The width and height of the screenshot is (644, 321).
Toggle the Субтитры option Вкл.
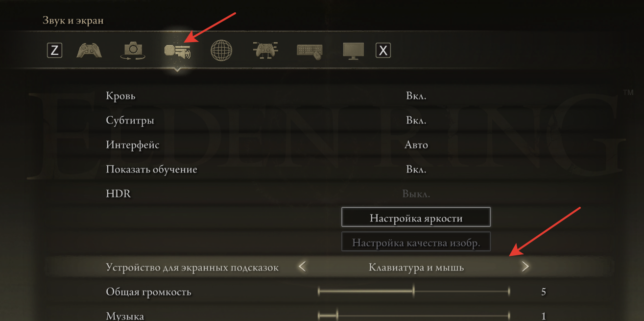pos(416,121)
